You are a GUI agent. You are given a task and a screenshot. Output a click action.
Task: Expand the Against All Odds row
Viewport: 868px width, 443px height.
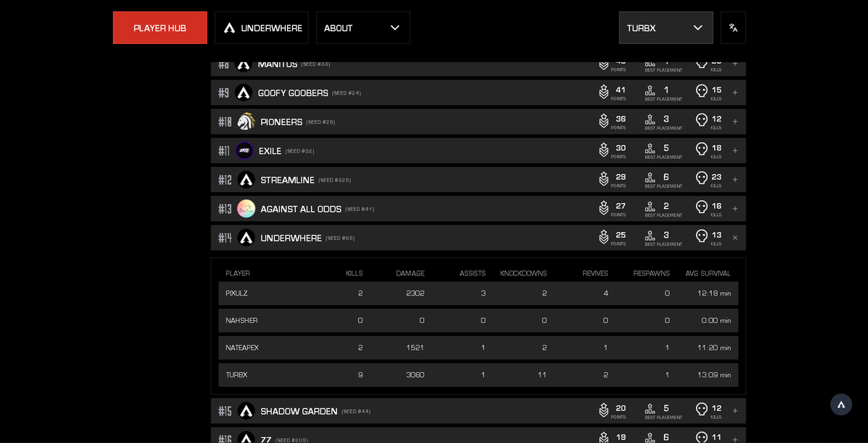(x=735, y=208)
